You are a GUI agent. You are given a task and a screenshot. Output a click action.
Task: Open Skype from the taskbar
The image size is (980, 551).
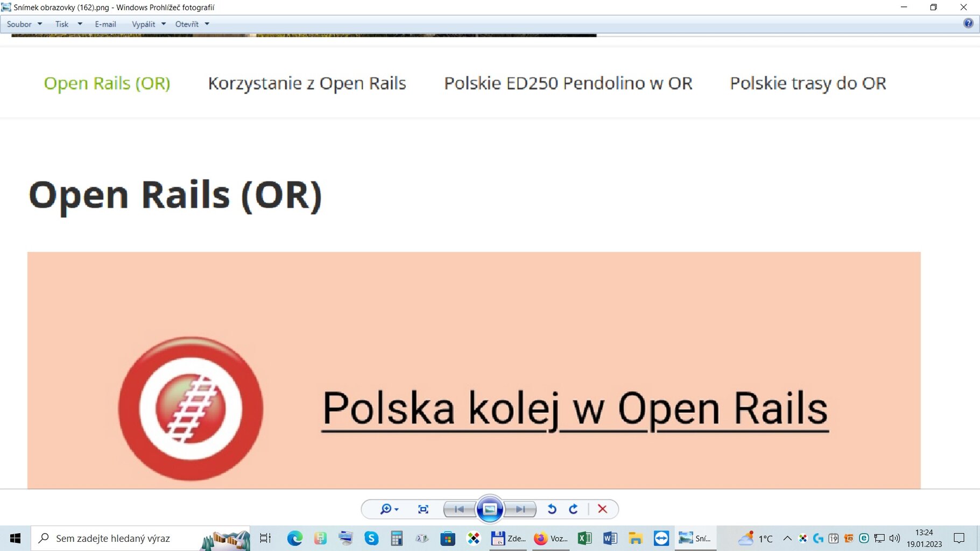(371, 538)
